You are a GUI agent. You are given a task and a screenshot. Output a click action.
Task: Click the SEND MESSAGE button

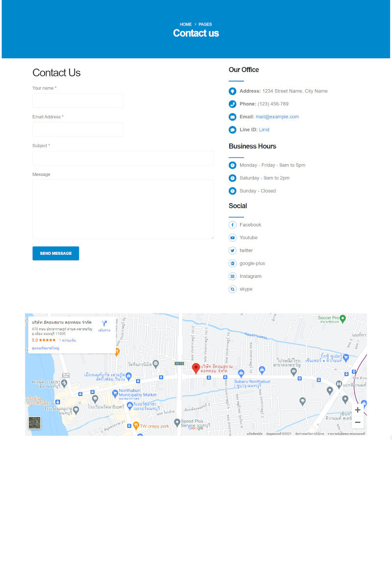(x=56, y=253)
